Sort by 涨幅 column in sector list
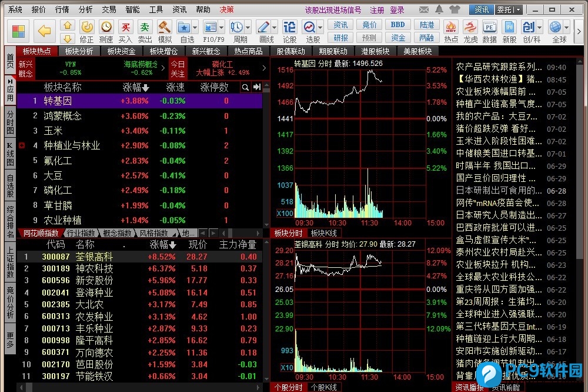Image resolution: width=588 pixels, height=392 pixels. 136,87
